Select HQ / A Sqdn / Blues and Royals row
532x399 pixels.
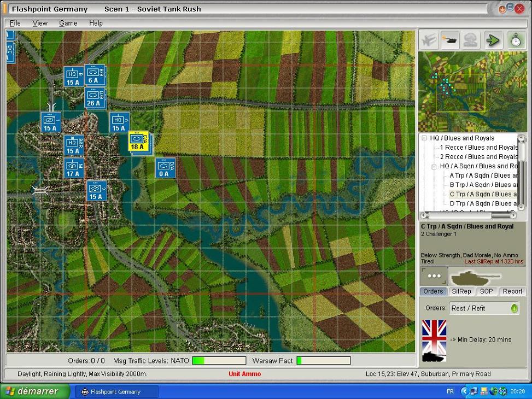click(479, 166)
